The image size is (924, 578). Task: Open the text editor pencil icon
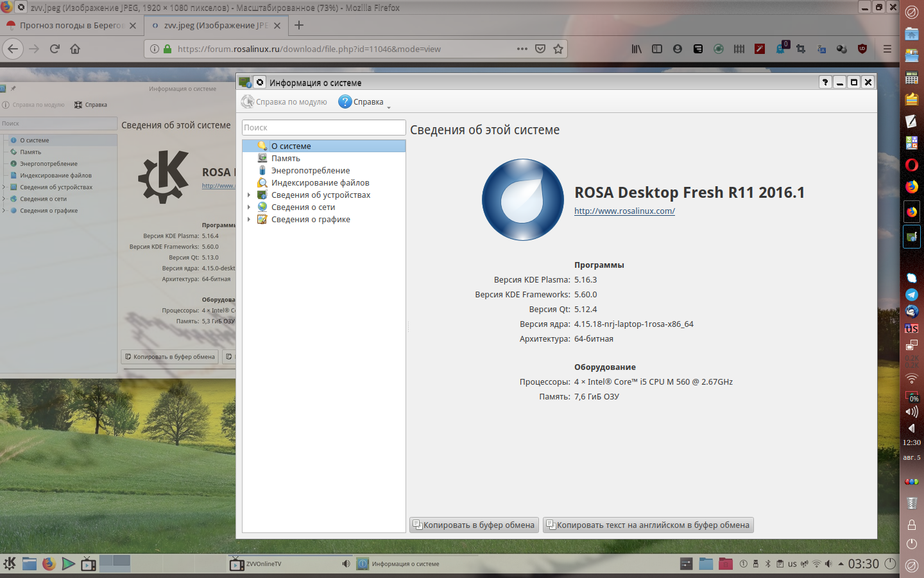pos(912,121)
